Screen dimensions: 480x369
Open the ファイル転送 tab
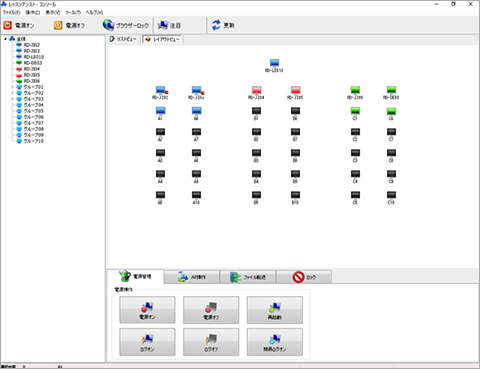pyautogui.click(x=248, y=277)
